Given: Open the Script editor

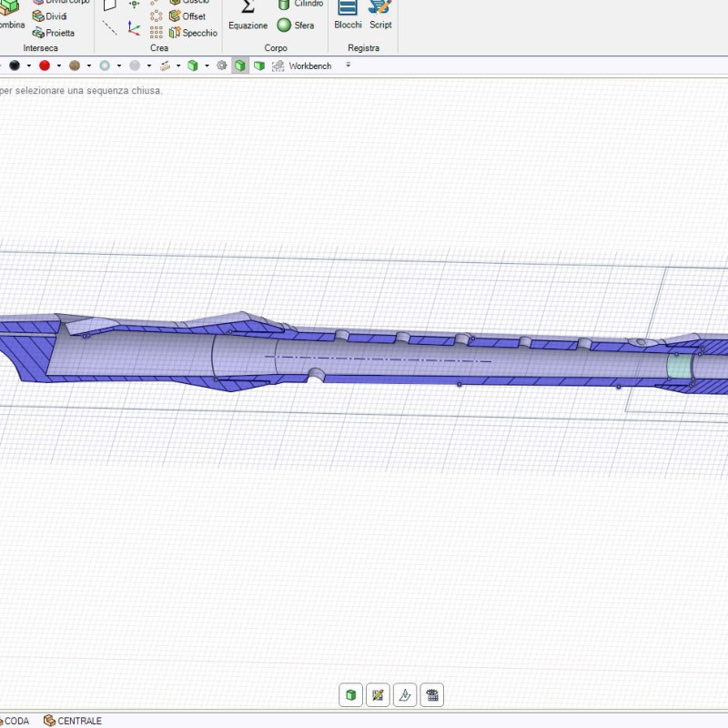Looking at the screenshot, I should pos(380,15).
